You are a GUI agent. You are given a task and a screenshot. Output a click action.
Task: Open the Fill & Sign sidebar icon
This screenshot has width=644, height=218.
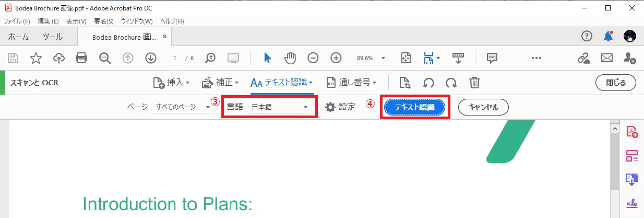pyautogui.click(x=632, y=203)
